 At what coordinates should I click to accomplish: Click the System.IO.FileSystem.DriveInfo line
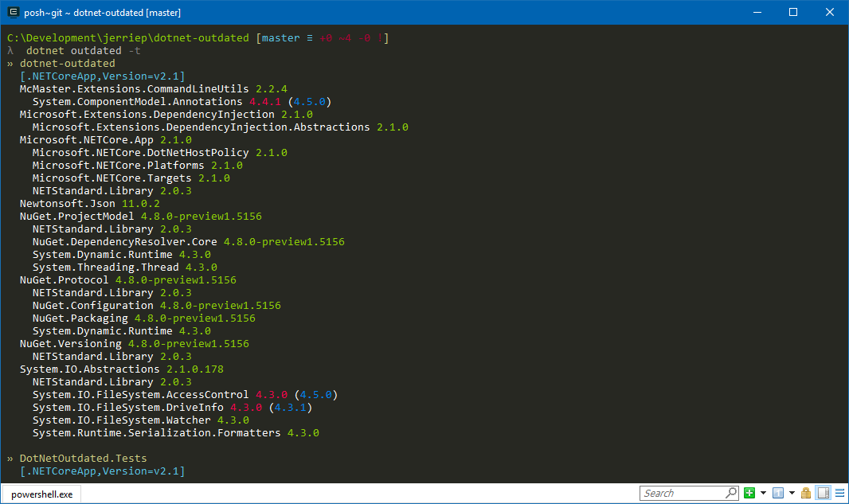[172, 407]
